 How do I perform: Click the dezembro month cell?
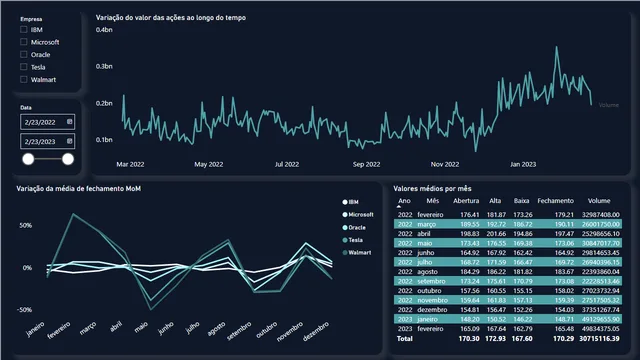click(x=432, y=309)
